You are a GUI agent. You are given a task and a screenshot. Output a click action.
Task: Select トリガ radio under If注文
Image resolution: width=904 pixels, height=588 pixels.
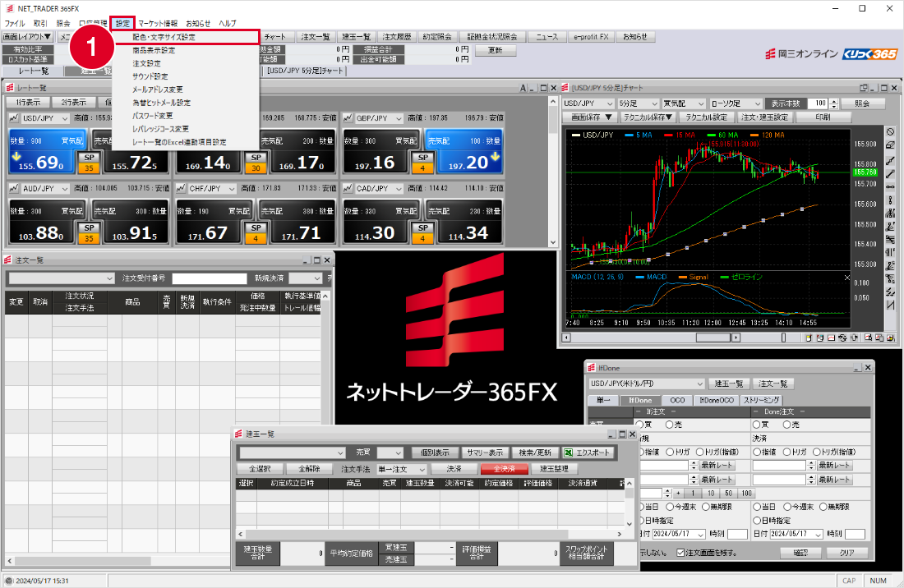tap(669, 452)
